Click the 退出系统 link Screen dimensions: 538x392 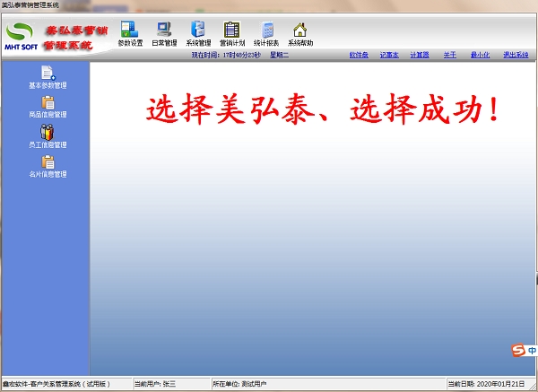click(x=516, y=55)
